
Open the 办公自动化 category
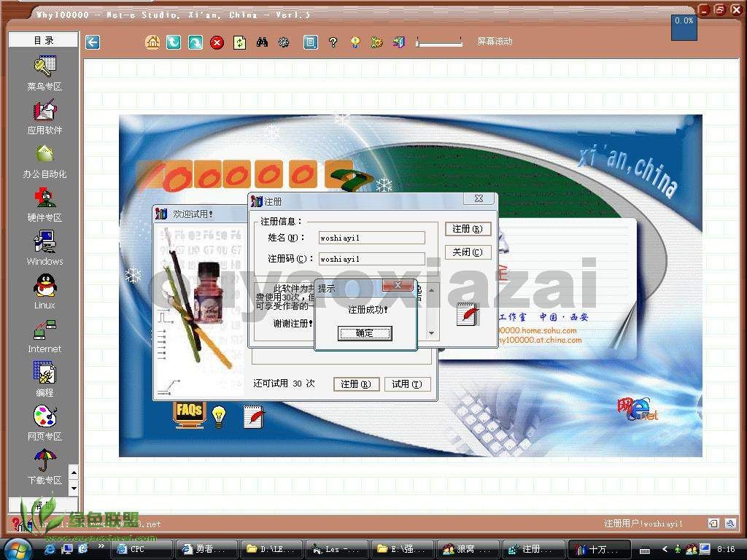[x=44, y=161]
